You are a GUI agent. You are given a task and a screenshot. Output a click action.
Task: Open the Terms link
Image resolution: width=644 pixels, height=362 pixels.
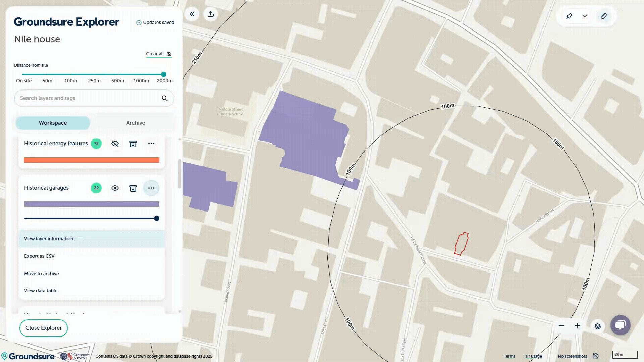click(509, 356)
